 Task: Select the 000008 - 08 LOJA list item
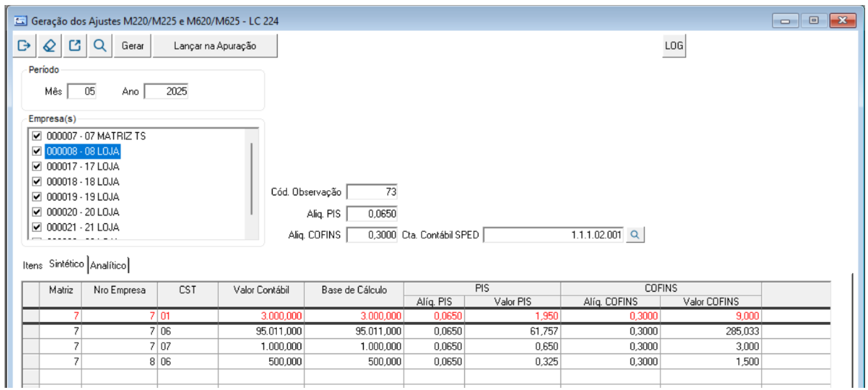tap(82, 152)
